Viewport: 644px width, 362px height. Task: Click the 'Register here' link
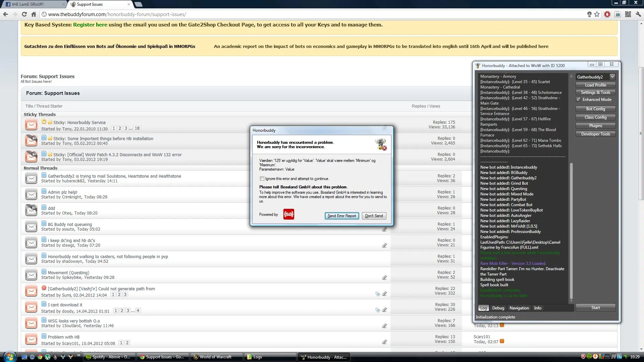[90, 24]
